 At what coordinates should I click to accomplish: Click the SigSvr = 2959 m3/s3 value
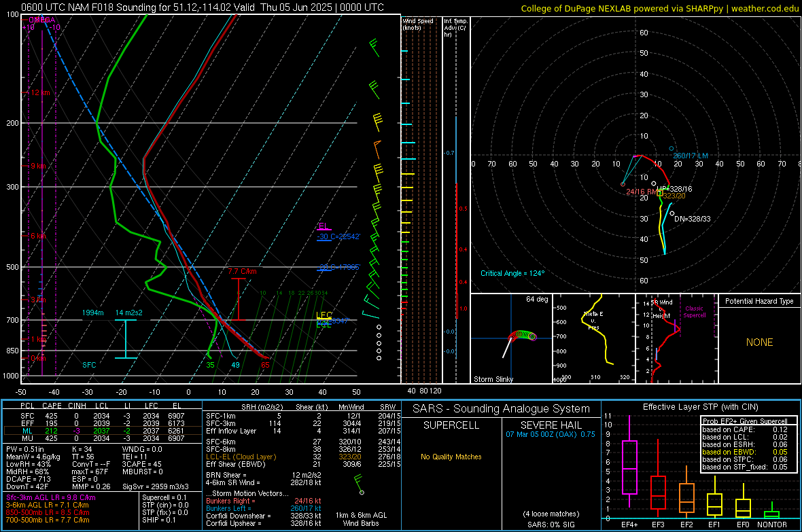tap(156, 486)
